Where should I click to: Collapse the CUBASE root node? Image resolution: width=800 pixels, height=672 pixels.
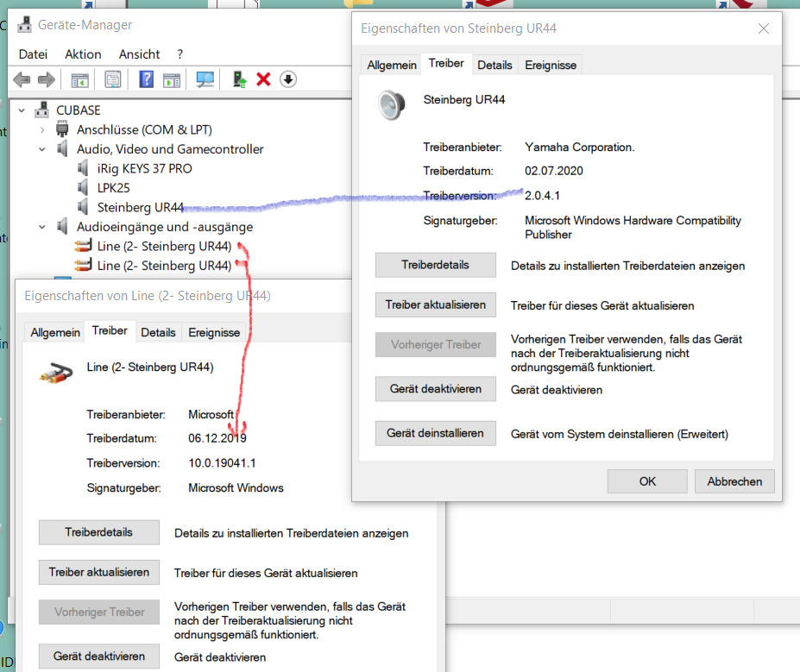[x=22, y=110]
